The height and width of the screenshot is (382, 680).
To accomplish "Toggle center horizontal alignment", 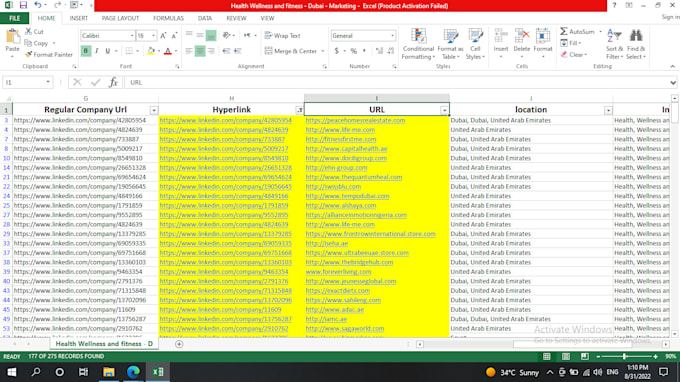I will (x=200, y=51).
